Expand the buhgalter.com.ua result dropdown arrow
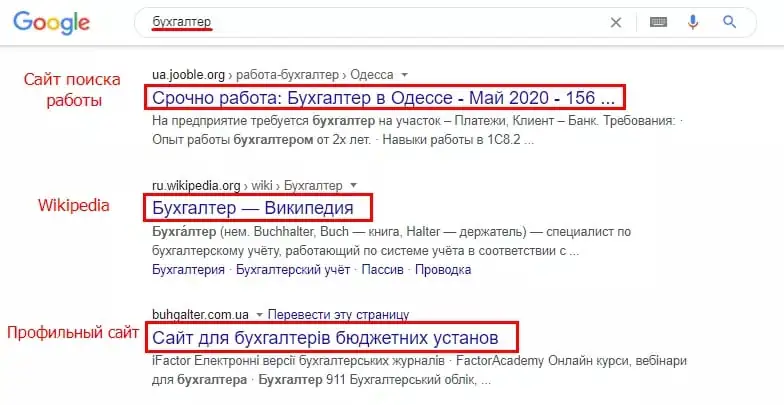784x405 pixels. click(259, 315)
